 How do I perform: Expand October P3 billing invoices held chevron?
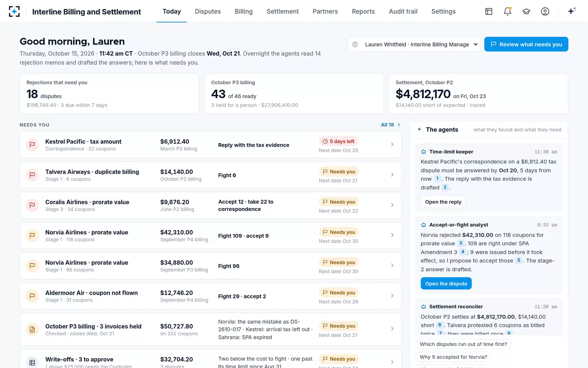(x=392, y=329)
